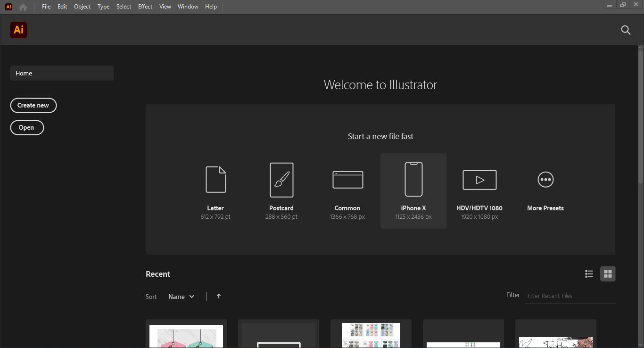Viewport: 644px width, 348px height.
Task: Open the Effect menu
Action: pyautogui.click(x=145, y=7)
